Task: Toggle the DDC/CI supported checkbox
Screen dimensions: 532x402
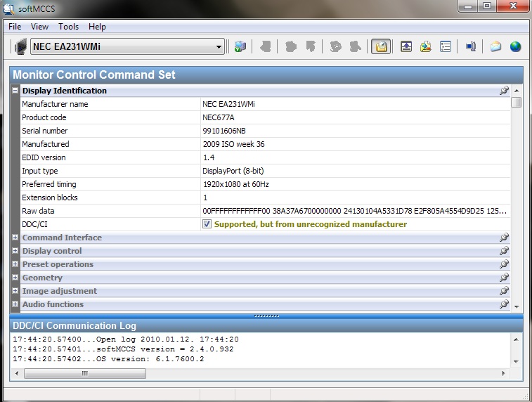Action: (x=207, y=224)
